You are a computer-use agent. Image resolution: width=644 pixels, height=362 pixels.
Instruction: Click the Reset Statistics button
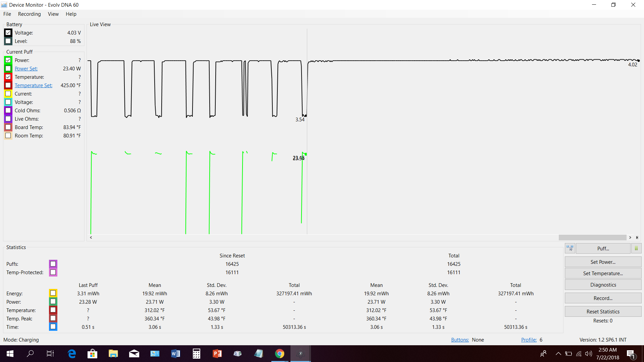(603, 312)
